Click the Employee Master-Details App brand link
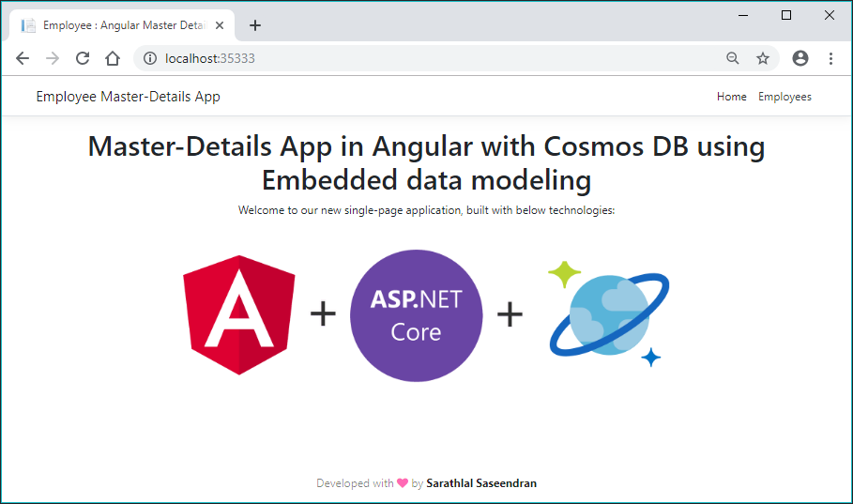853x504 pixels. (x=128, y=97)
